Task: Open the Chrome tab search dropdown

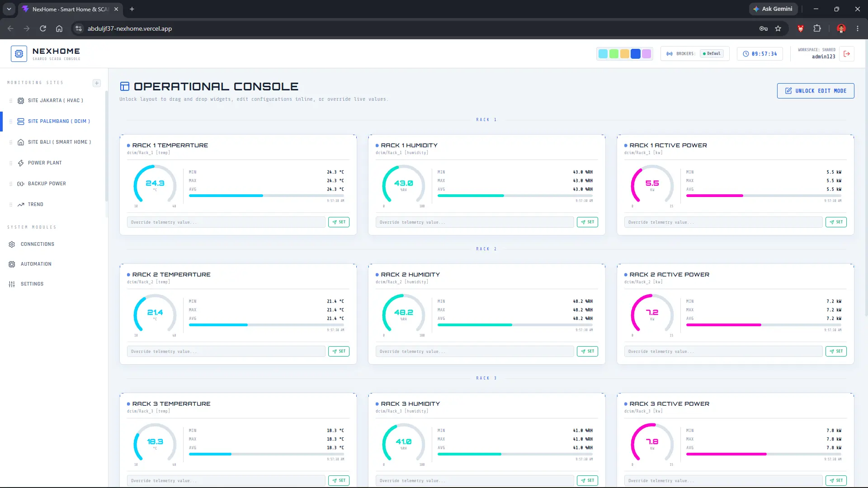Action: click(9, 9)
